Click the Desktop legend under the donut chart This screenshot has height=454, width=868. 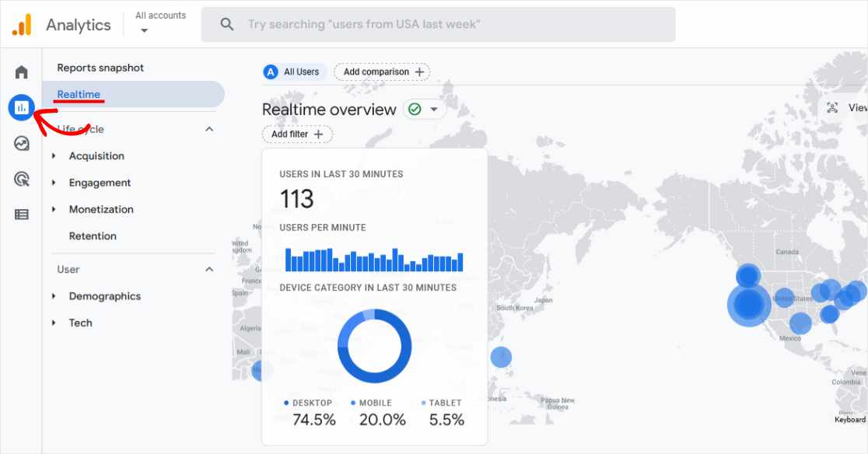pos(308,403)
